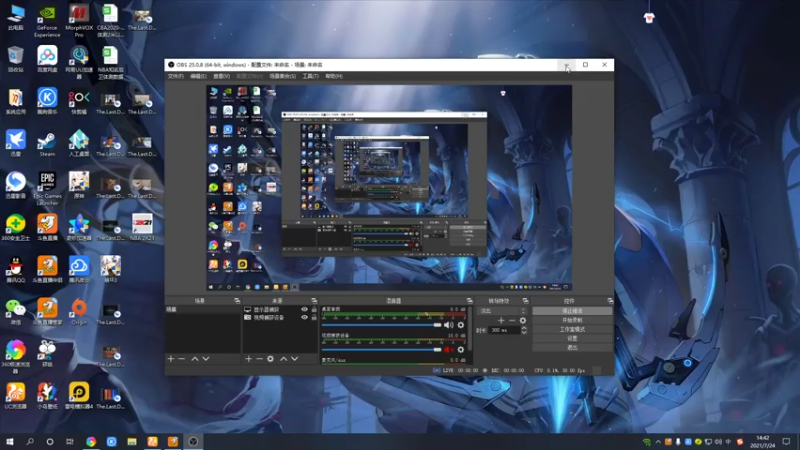Open the Edit menu in OBS
This screenshot has height=450, width=800.
pyautogui.click(x=198, y=76)
